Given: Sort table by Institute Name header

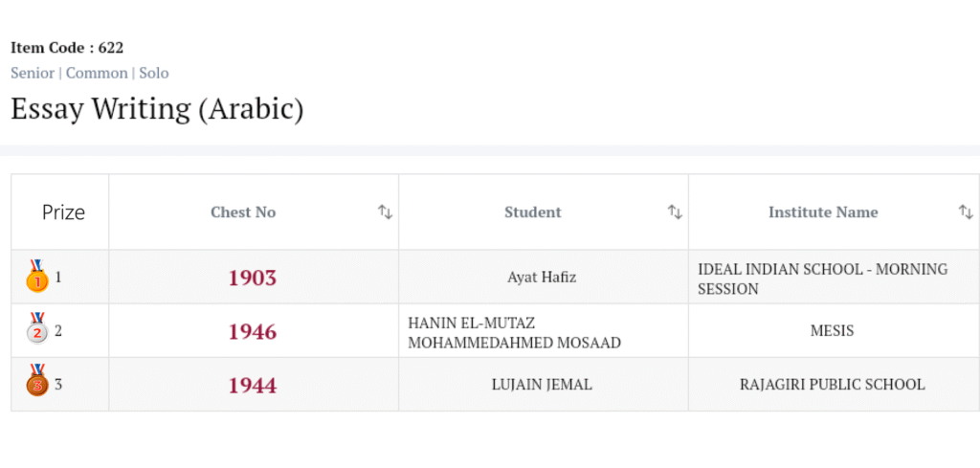Looking at the screenshot, I should pyautogui.click(x=823, y=212).
